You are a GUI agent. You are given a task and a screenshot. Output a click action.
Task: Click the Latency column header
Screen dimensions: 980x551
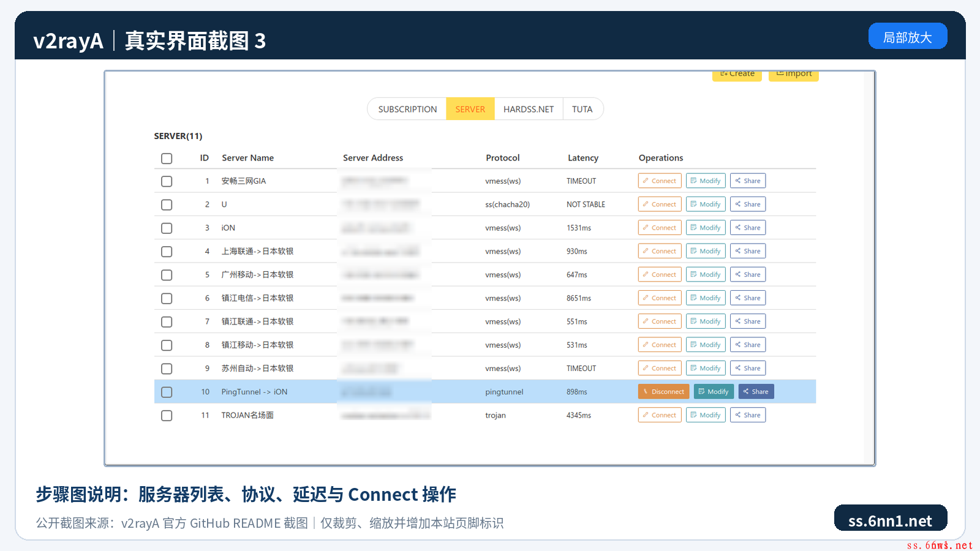pyautogui.click(x=583, y=158)
